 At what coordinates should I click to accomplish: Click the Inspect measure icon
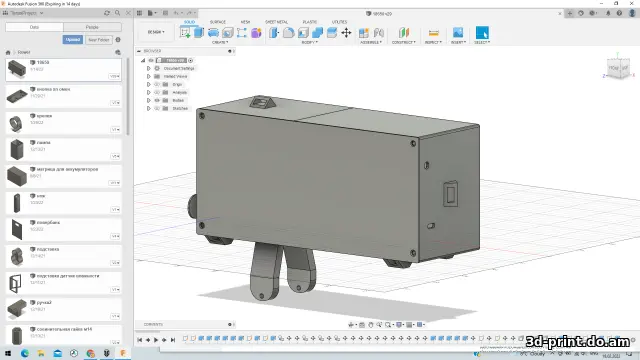[x=433, y=33]
